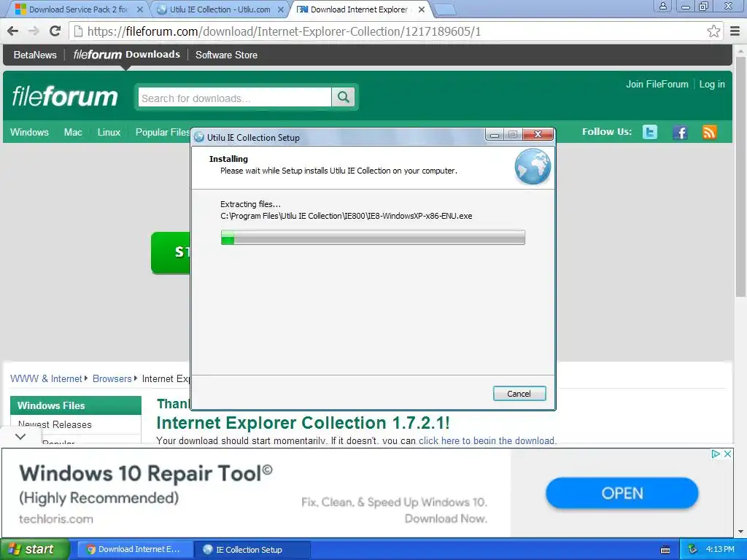Open the BetaNews link in the top bar

pos(35,55)
